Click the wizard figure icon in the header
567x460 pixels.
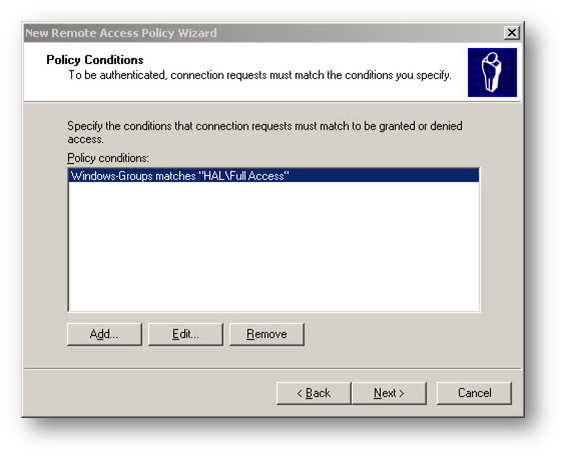pyautogui.click(x=492, y=72)
